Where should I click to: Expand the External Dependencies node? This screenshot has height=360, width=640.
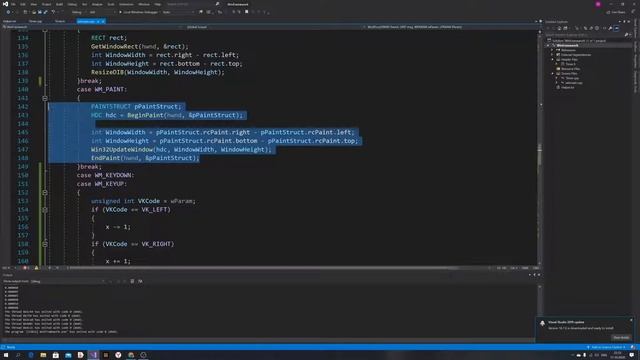[552, 55]
